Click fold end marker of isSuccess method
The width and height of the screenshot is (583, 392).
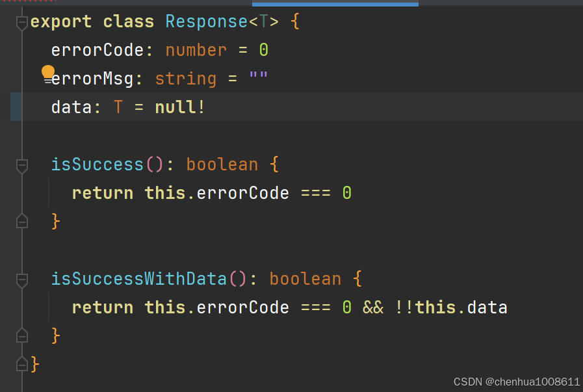tap(22, 221)
